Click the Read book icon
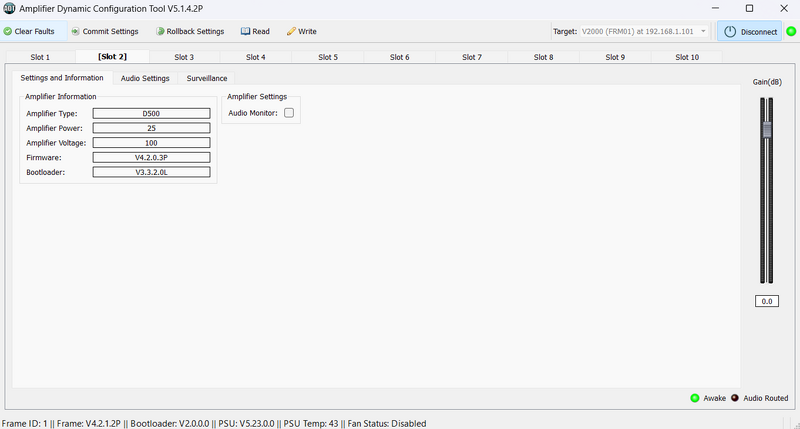Viewport: 800px width, 429px height. [245, 31]
